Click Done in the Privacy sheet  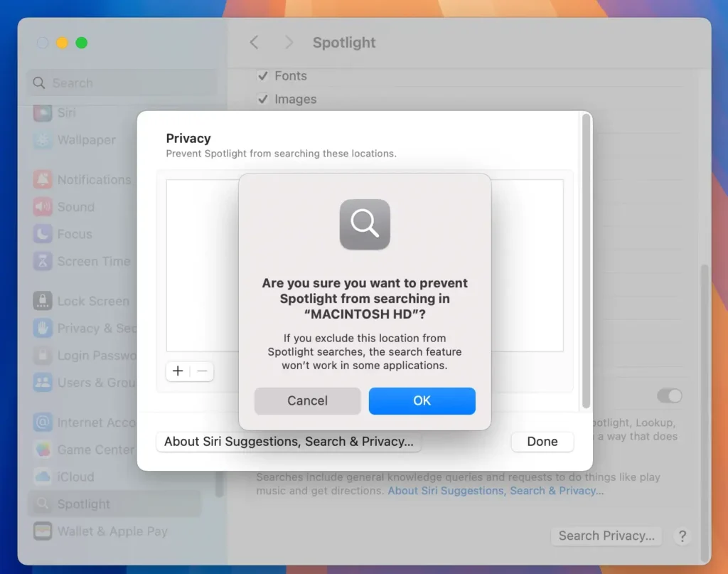(x=542, y=441)
